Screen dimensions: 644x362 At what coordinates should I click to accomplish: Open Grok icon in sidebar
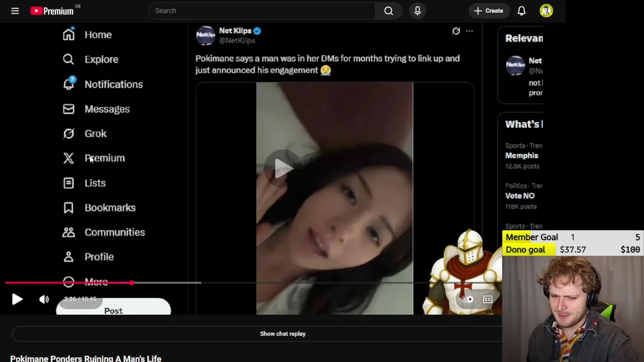[68, 133]
